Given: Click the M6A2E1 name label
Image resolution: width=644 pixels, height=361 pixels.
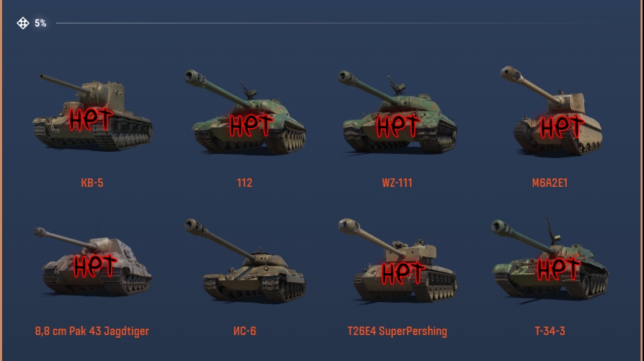Looking at the screenshot, I should [549, 183].
